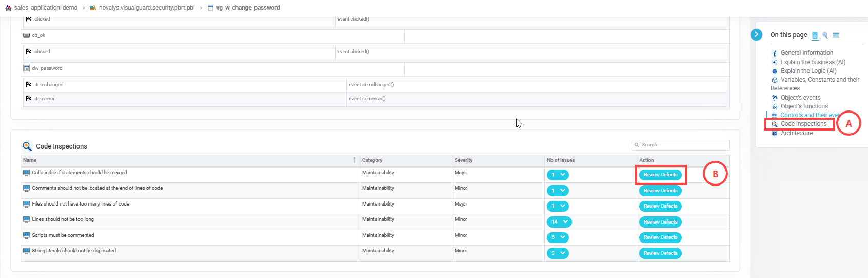This screenshot has width=868, height=278.
Task: Click rule icon of Collapsible if statements row
Action: pyautogui.click(x=27, y=173)
